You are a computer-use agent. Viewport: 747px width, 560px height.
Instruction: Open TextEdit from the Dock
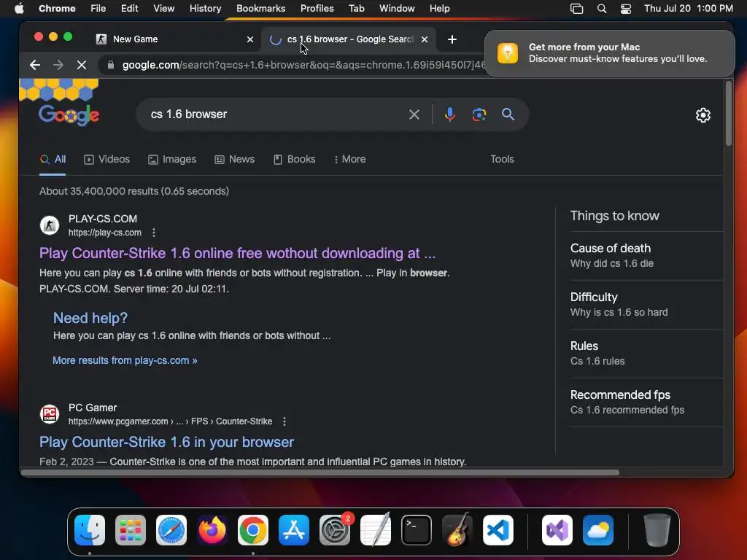376,530
